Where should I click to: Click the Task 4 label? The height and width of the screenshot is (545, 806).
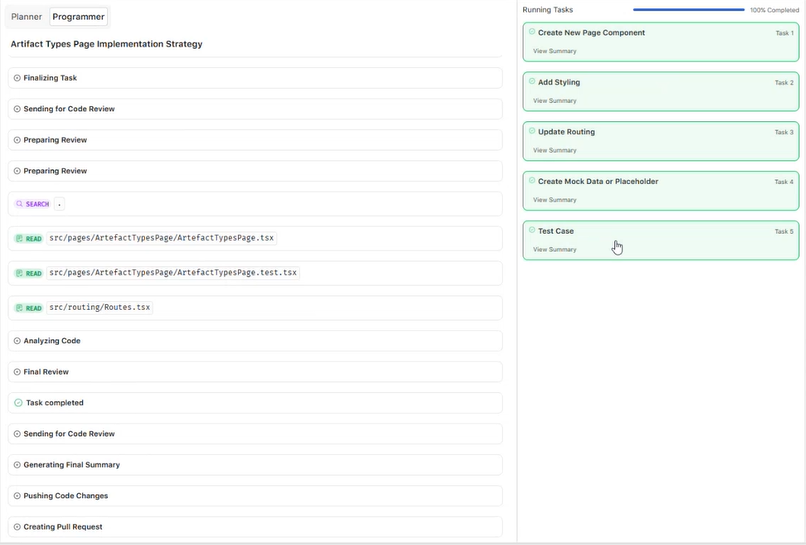coord(784,182)
